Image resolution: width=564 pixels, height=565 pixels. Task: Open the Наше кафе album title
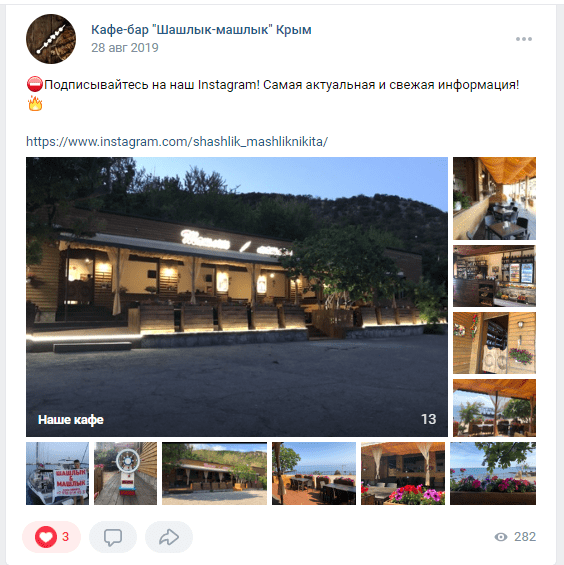click(71, 419)
